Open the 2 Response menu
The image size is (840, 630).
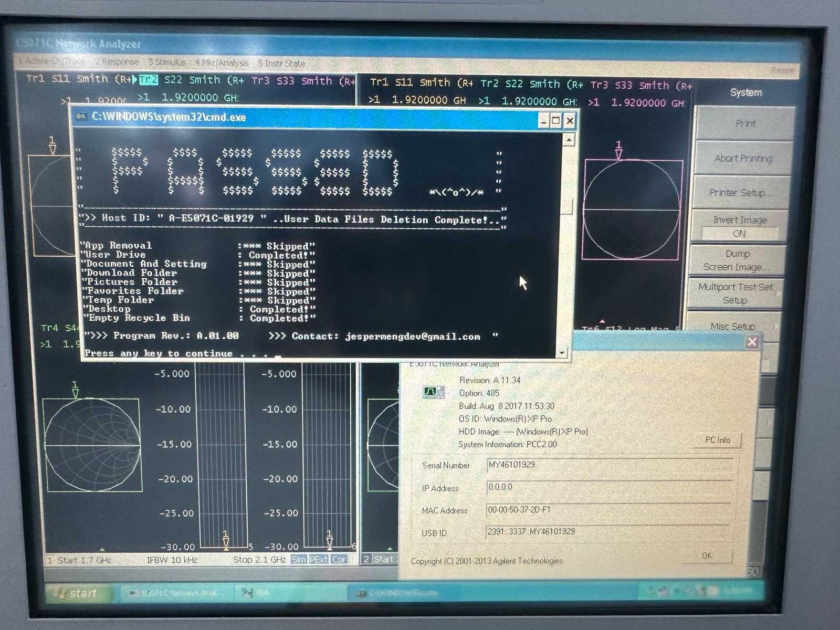[x=117, y=62]
